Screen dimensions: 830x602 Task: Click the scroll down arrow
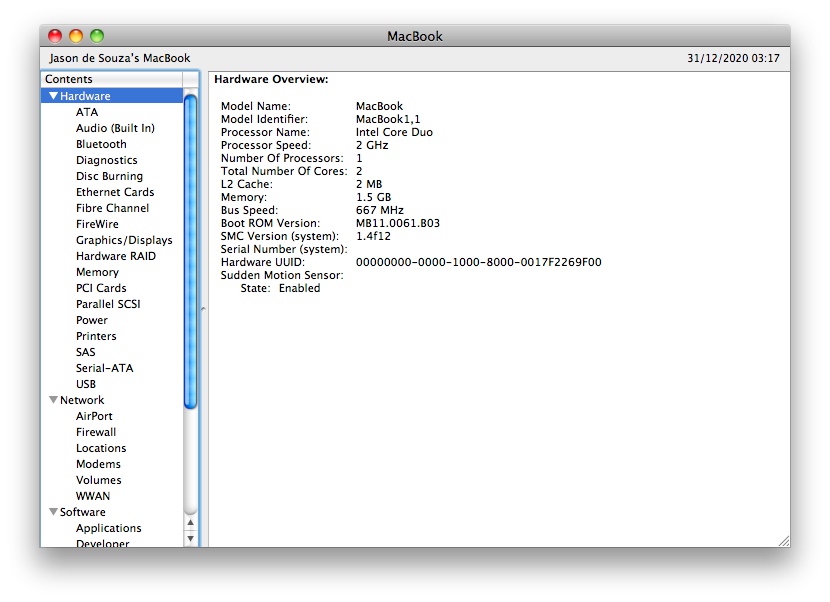(x=191, y=538)
